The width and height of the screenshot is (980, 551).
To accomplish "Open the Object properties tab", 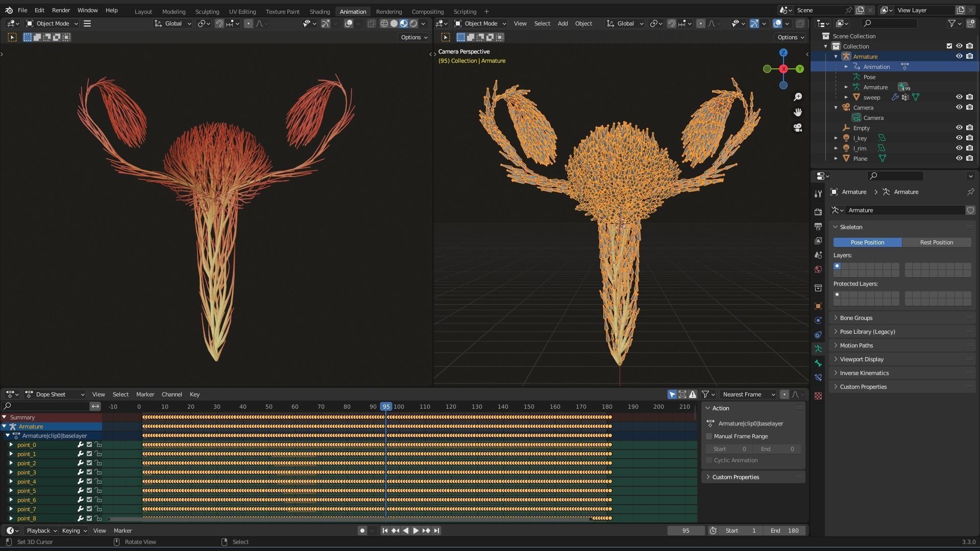I will [818, 306].
